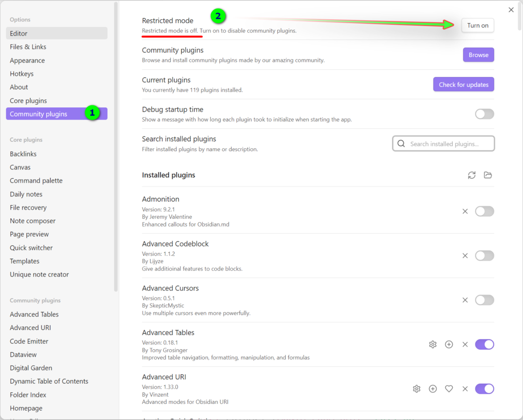The width and height of the screenshot is (523, 420).
Task: Open Core plugins settings
Action: pos(57,101)
